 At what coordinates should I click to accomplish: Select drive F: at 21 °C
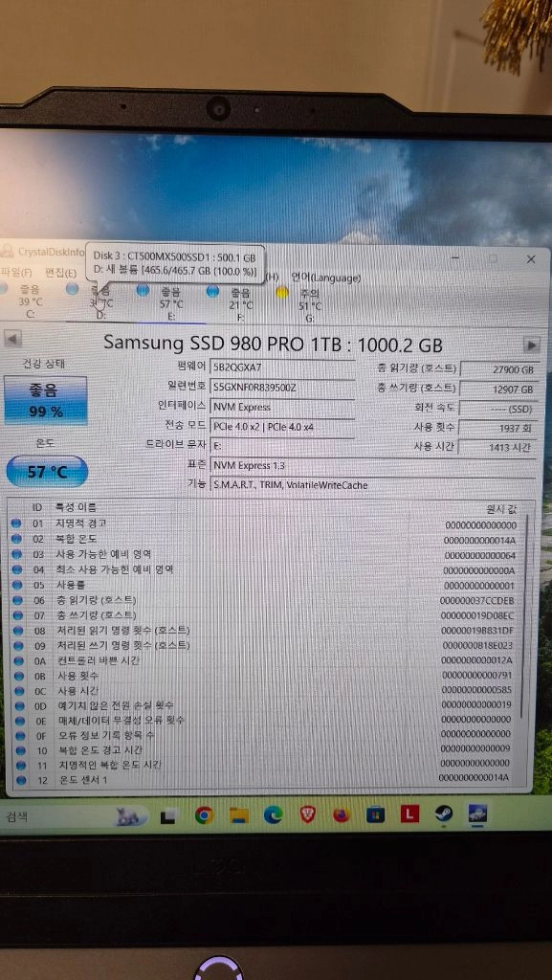tap(241, 305)
